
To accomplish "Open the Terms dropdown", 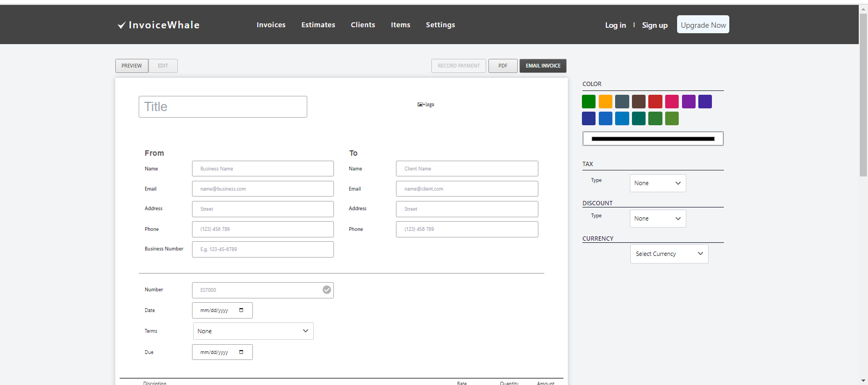I will coord(253,331).
